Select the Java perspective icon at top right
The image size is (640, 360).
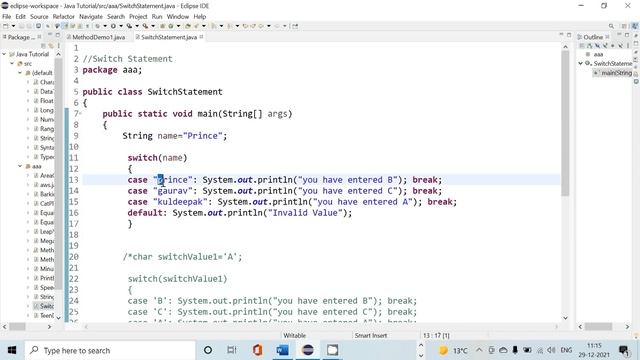click(635, 26)
